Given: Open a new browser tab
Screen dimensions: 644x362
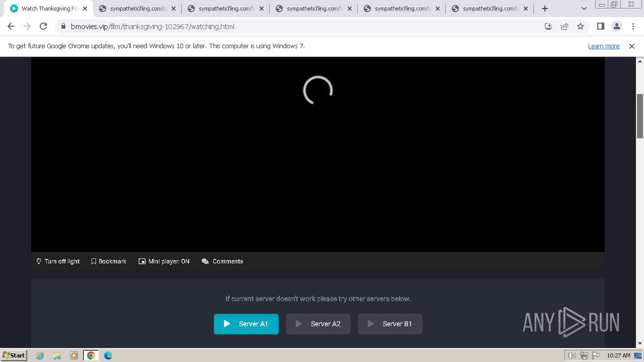Looking at the screenshot, I should tap(545, 9).
